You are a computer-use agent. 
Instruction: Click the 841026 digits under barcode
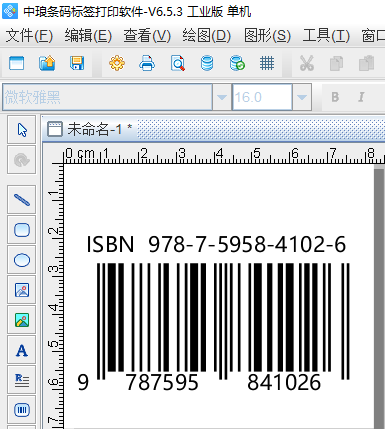click(284, 382)
